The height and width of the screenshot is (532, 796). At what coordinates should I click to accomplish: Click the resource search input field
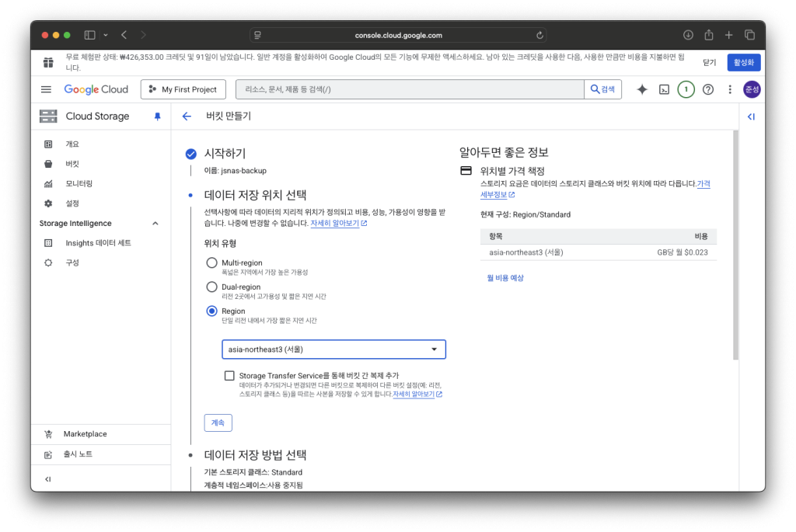[x=410, y=89]
